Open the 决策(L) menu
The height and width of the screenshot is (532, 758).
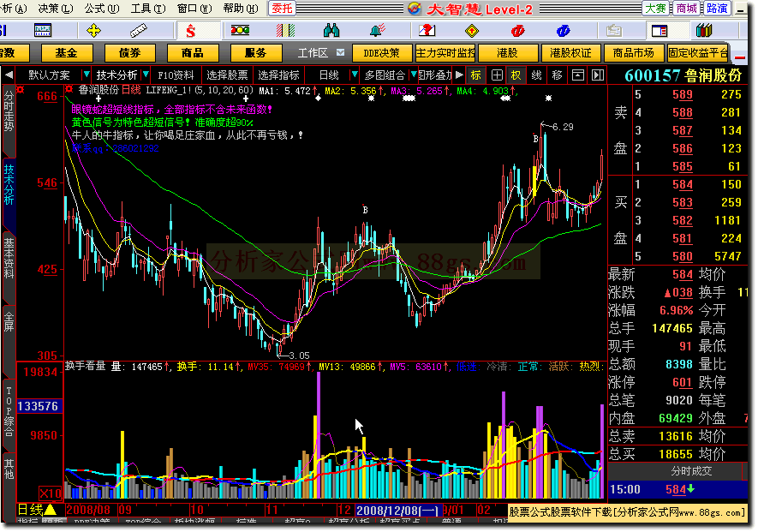point(56,9)
